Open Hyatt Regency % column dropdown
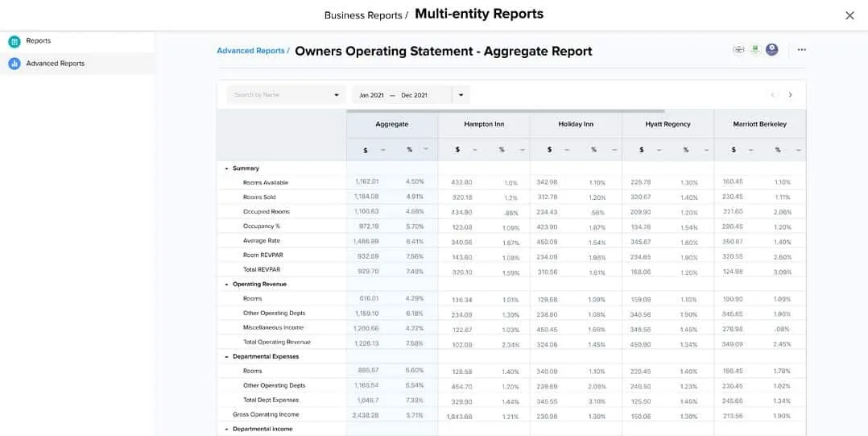 point(706,150)
